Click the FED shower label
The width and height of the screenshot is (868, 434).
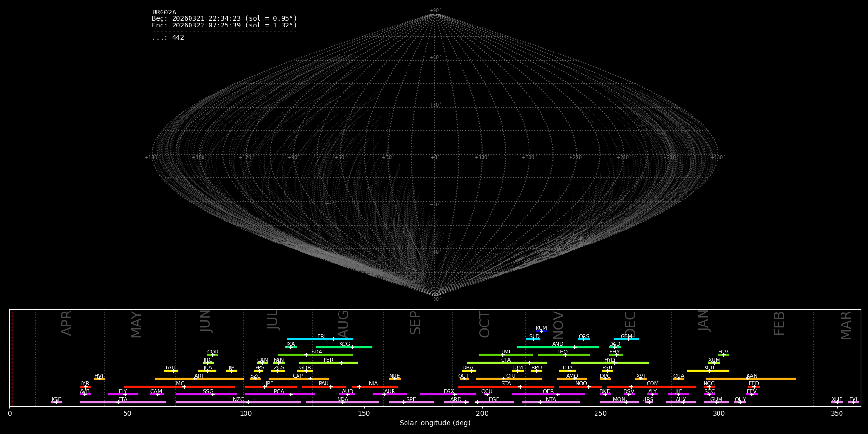click(754, 384)
